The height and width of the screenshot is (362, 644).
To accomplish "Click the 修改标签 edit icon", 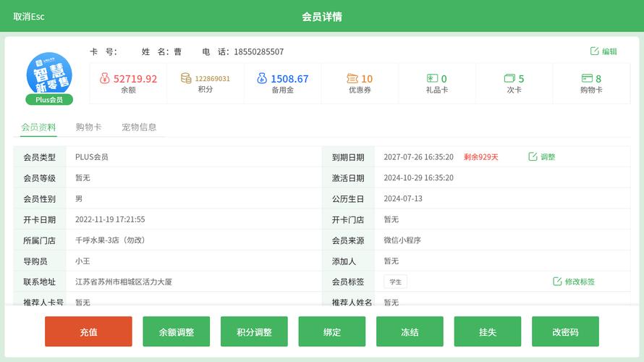I will [557, 282].
